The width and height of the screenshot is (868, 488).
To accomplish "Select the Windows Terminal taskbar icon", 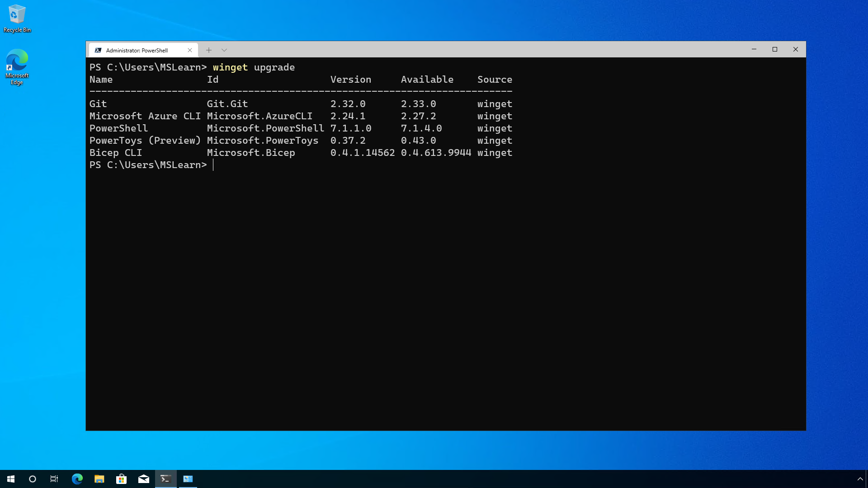I will coord(165,479).
